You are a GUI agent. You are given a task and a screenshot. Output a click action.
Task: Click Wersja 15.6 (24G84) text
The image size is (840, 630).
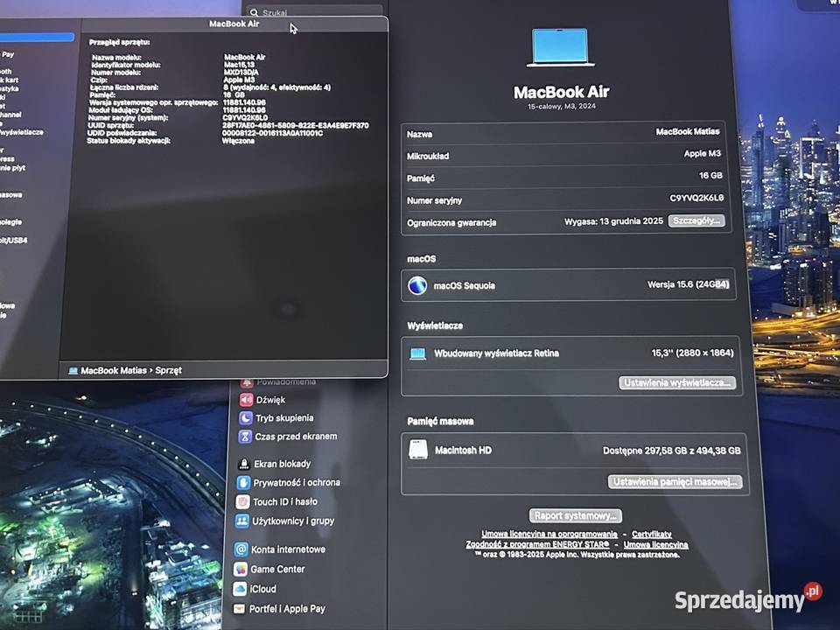(689, 283)
